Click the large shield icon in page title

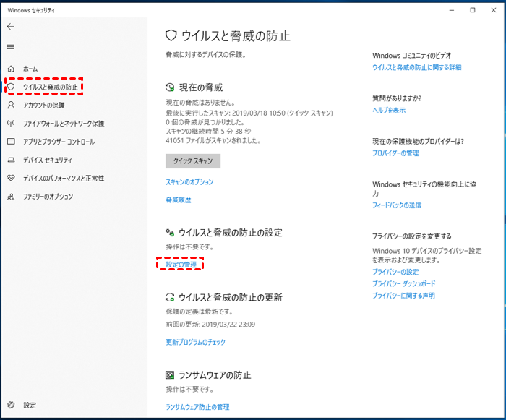[x=171, y=35]
